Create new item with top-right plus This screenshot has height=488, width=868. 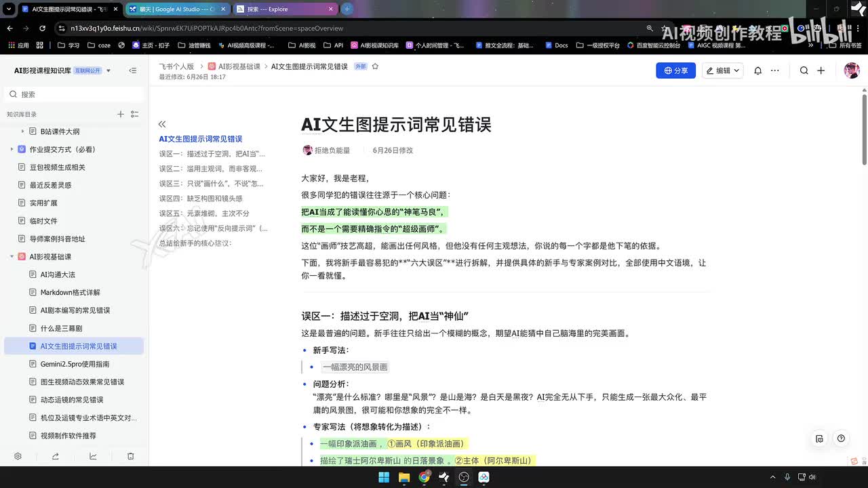[821, 70]
